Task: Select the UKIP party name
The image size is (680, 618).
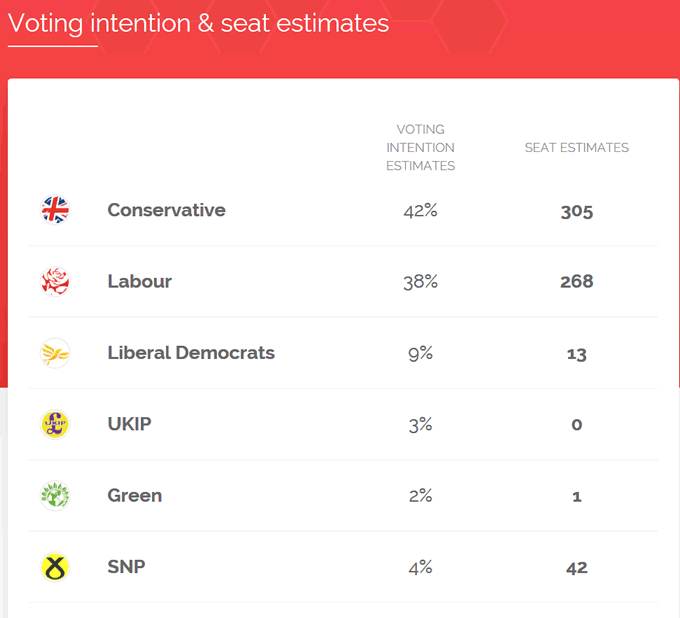Action: (x=129, y=424)
